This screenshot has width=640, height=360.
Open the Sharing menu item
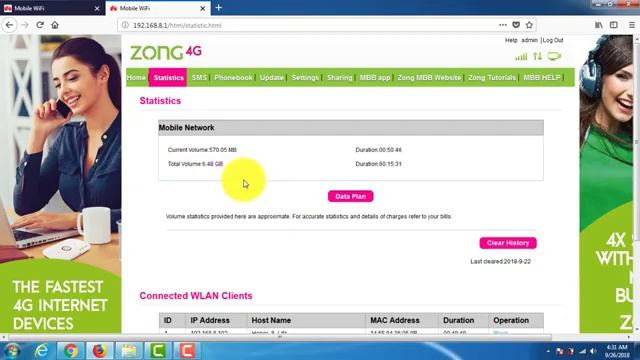click(340, 78)
